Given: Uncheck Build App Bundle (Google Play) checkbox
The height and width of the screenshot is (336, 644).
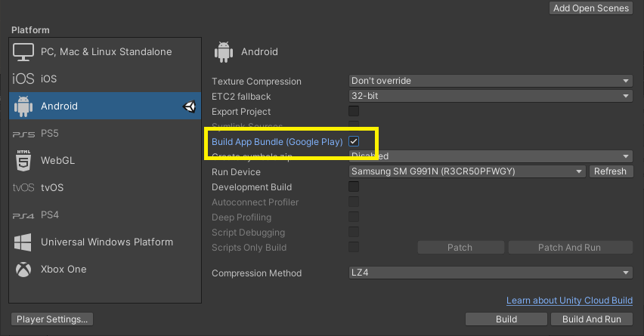Looking at the screenshot, I should pyautogui.click(x=354, y=141).
